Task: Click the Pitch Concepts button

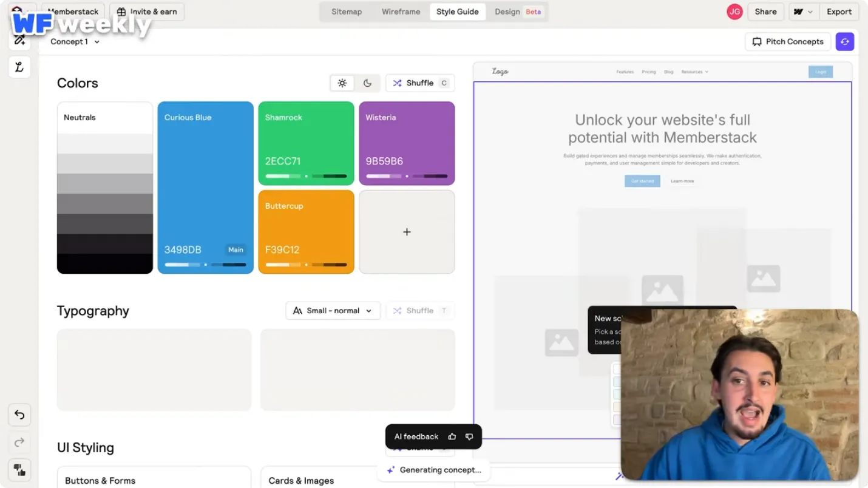Action: pyautogui.click(x=788, y=42)
